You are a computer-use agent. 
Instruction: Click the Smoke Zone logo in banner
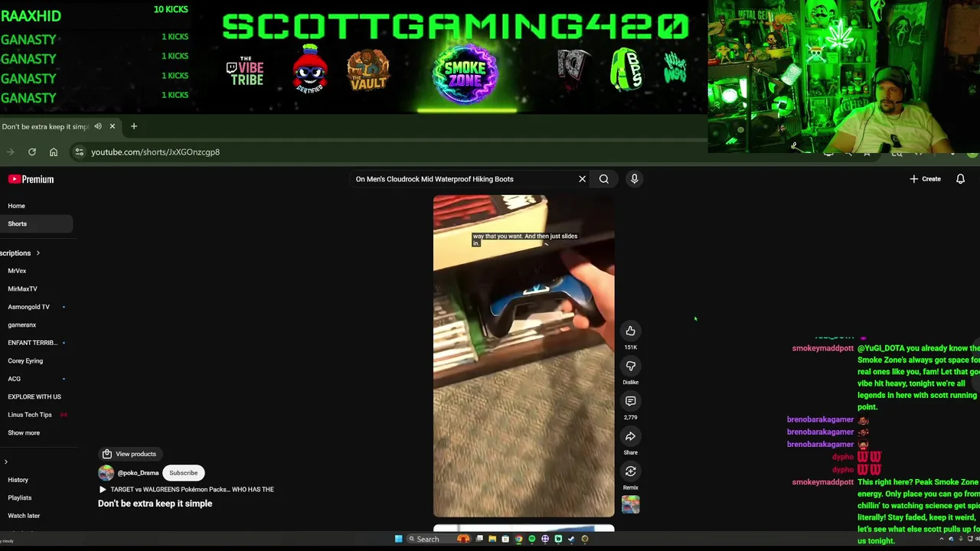tap(465, 73)
